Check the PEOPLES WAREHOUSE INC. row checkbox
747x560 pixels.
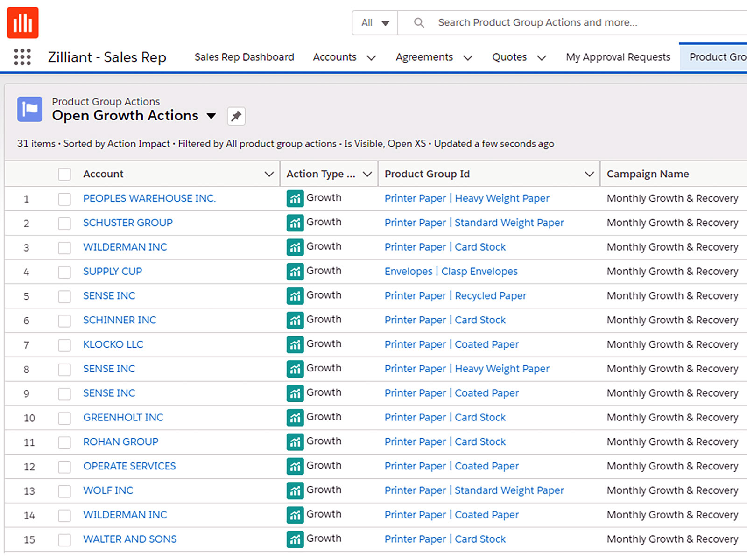64,199
